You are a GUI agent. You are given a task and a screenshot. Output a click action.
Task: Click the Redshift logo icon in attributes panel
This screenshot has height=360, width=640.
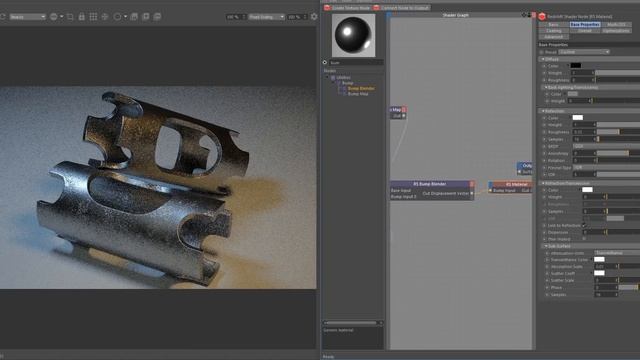tap(542, 16)
